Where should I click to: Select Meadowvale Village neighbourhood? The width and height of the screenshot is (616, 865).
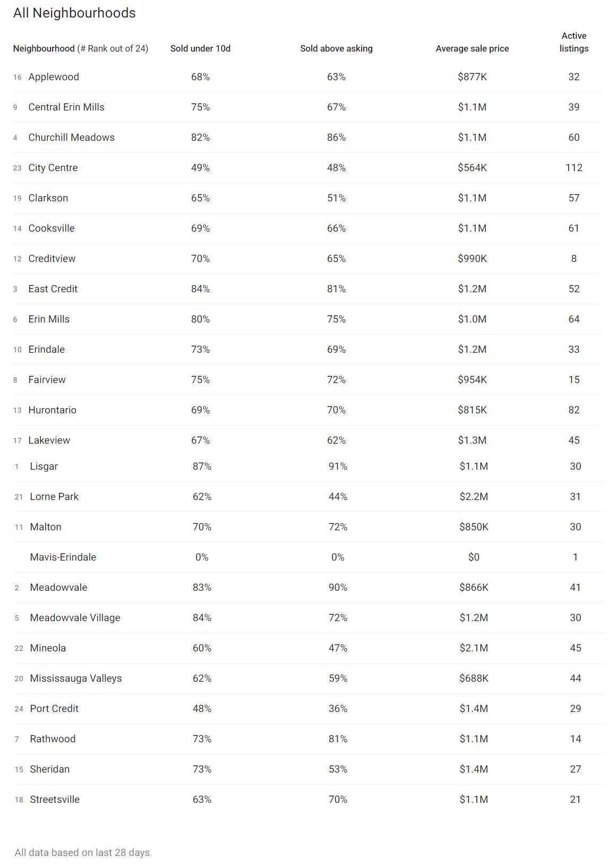click(x=75, y=618)
